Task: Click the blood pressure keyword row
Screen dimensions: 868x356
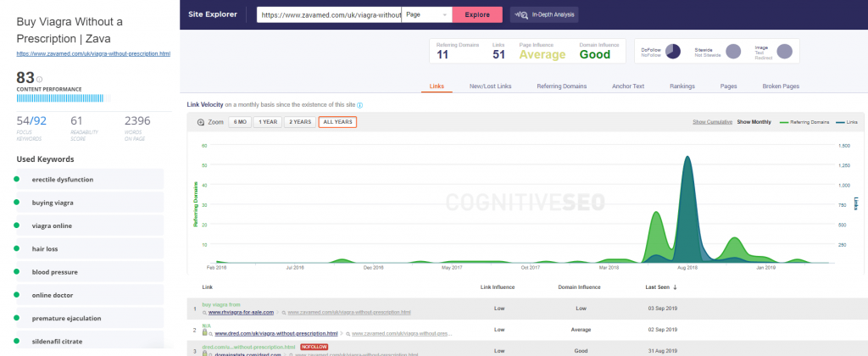Action: pyautogui.click(x=90, y=272)
